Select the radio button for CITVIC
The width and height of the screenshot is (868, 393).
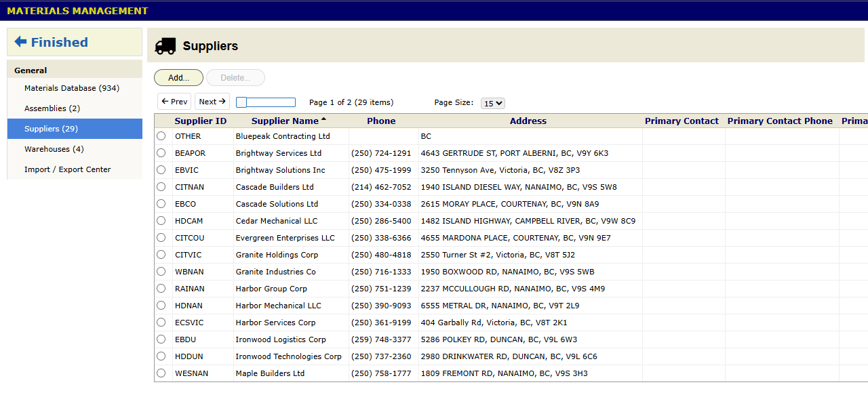click(161, 255)
